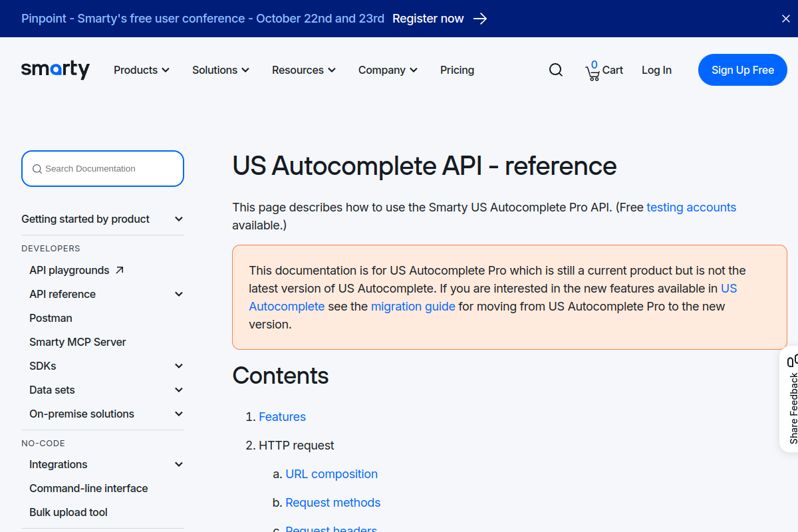Open Command-line interface sidebar item
Image resolution: width=798 pixels, height=532 pixels.
coord(88,488)
